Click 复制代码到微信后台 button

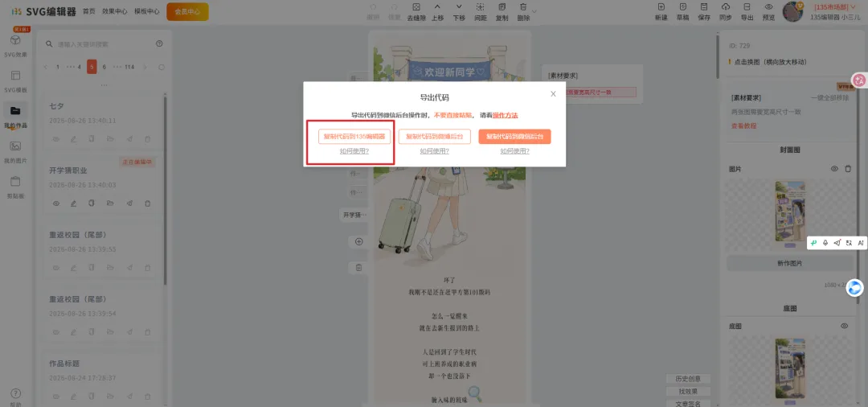tap(515, 136)
